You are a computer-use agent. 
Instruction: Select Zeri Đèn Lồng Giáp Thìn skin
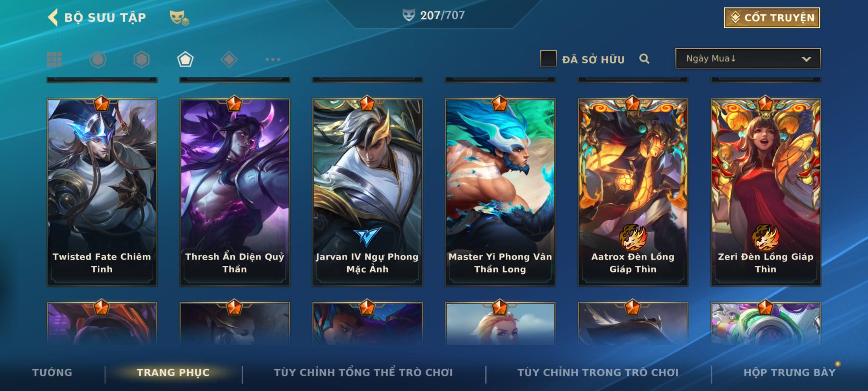pos(766,192)
